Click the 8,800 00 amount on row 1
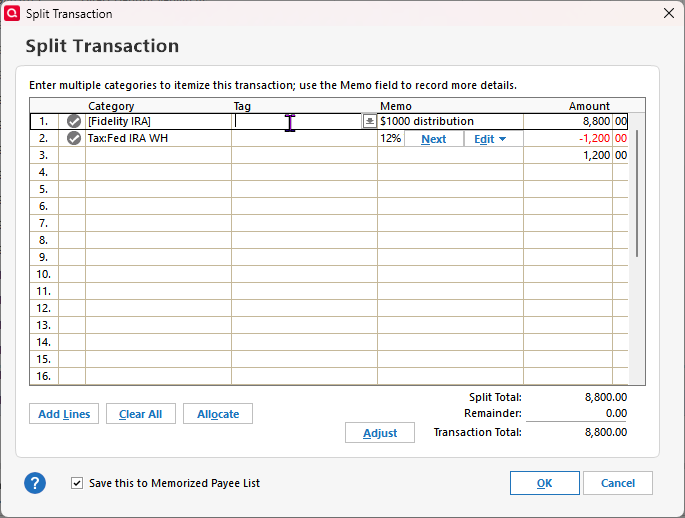The image size is (685, 518). coord(576,121)
